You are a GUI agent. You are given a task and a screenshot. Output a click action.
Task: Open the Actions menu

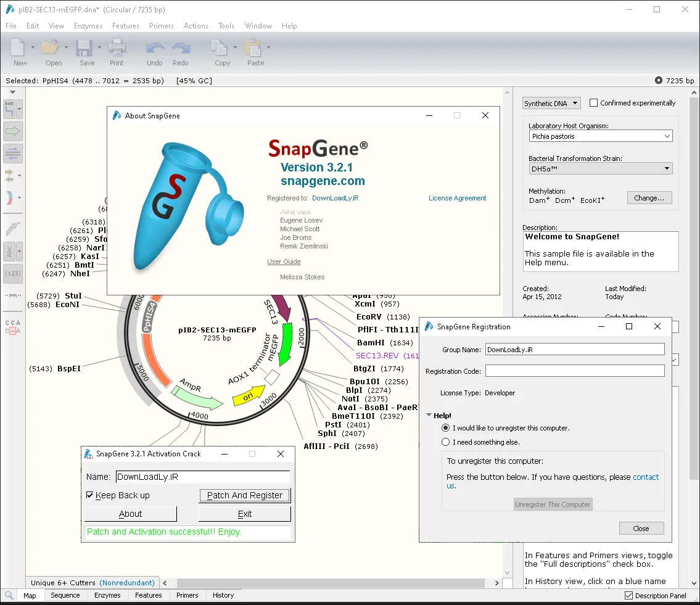pos(196,26)
